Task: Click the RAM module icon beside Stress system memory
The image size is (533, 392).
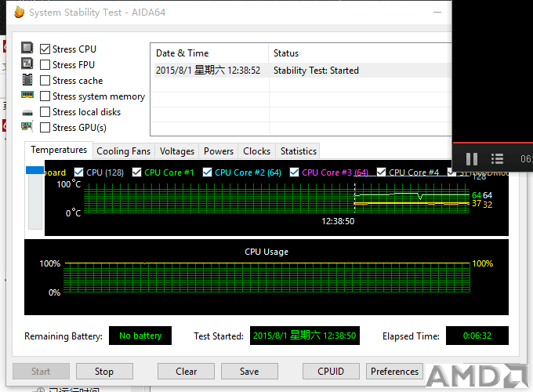Action: 27,95
